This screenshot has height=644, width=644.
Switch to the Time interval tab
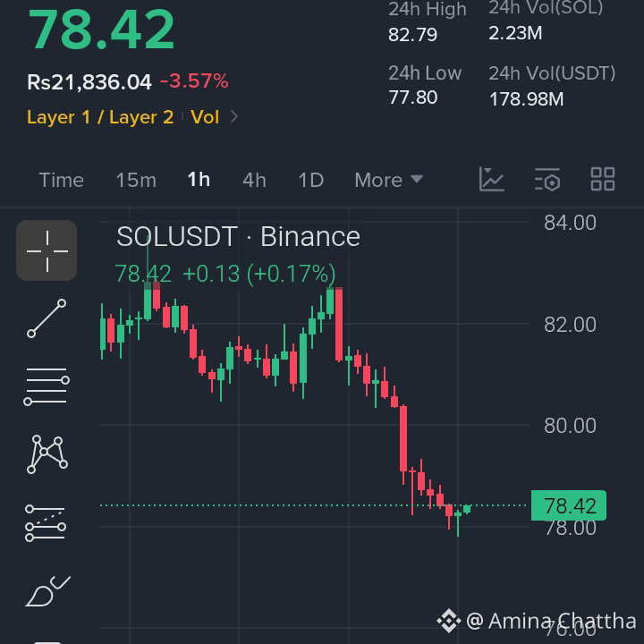pyautogui.click(x=61, y=181)
